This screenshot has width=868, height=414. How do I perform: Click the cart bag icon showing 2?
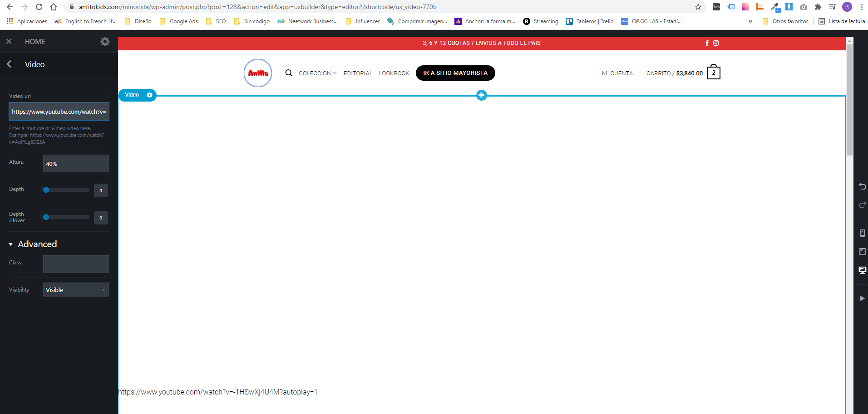[714, 72]
